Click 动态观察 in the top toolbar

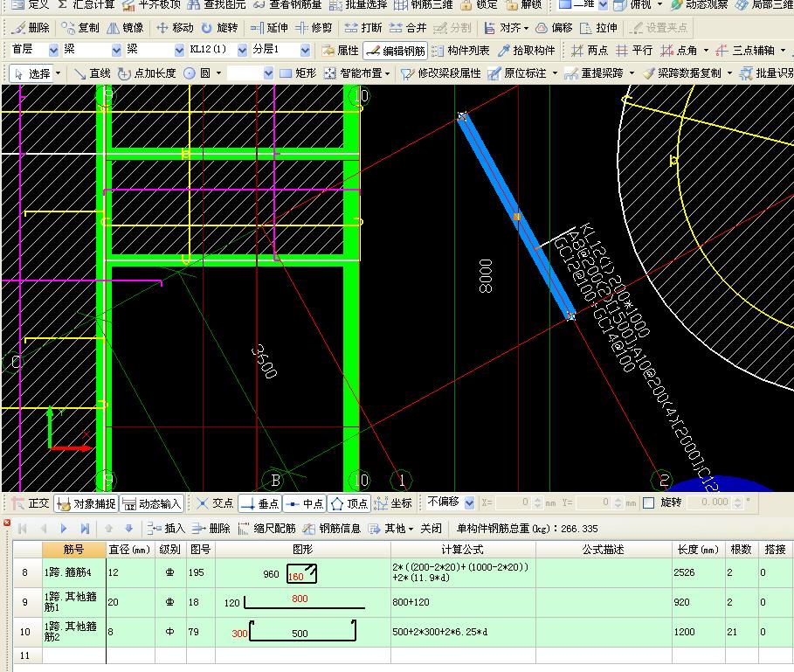click(x=699, y=4)
